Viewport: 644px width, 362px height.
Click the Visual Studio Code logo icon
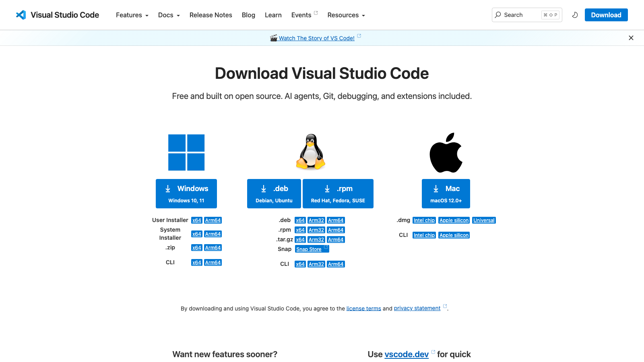point(21,15)
